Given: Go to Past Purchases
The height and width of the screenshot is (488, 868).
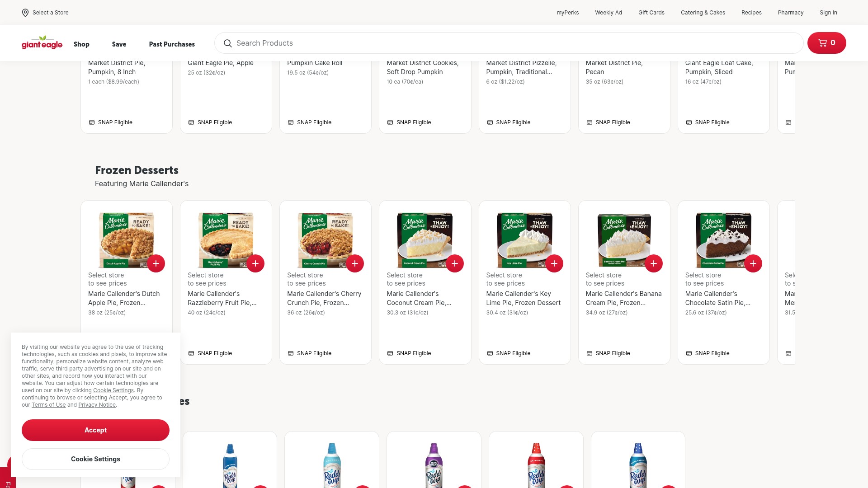Looking at the screenshot, I should [172, 44].
